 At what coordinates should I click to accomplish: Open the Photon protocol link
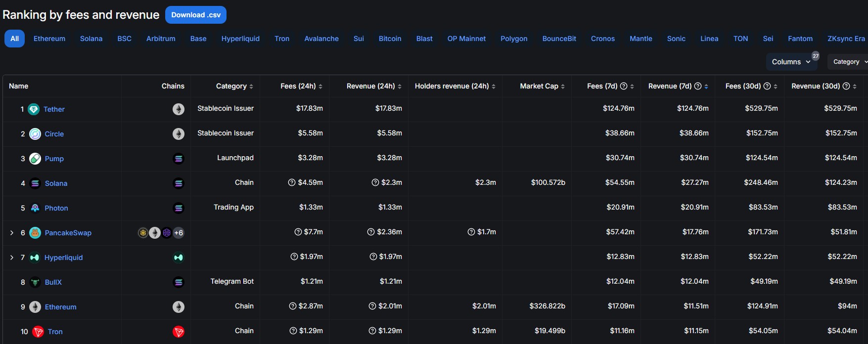[56, 208]
